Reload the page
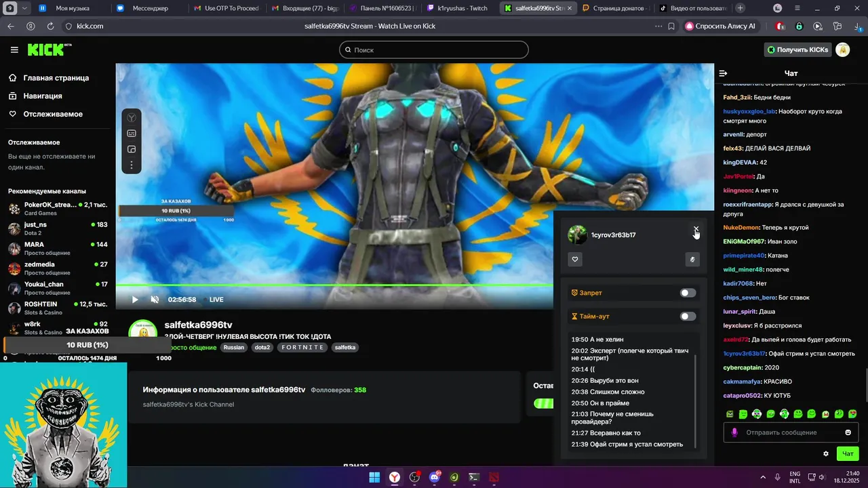The height and width of the screenshot is (488, 868). coord(50,26)
